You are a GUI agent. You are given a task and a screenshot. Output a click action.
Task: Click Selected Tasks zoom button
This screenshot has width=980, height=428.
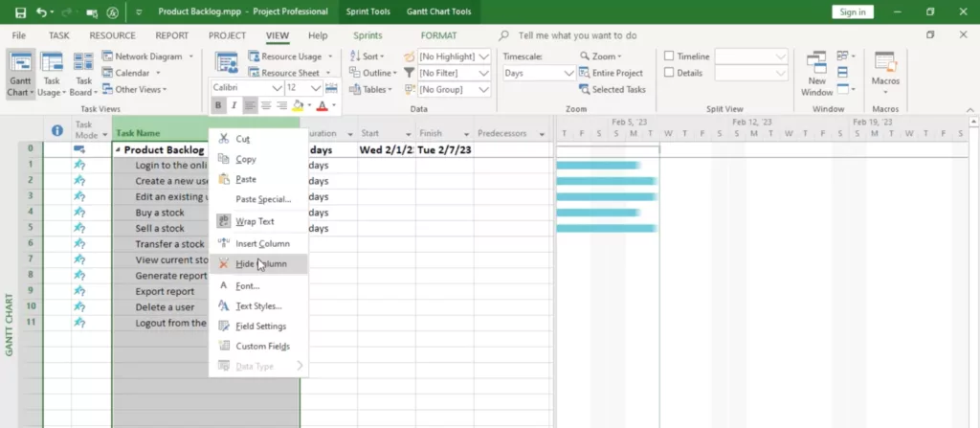(x=612, y=89)
